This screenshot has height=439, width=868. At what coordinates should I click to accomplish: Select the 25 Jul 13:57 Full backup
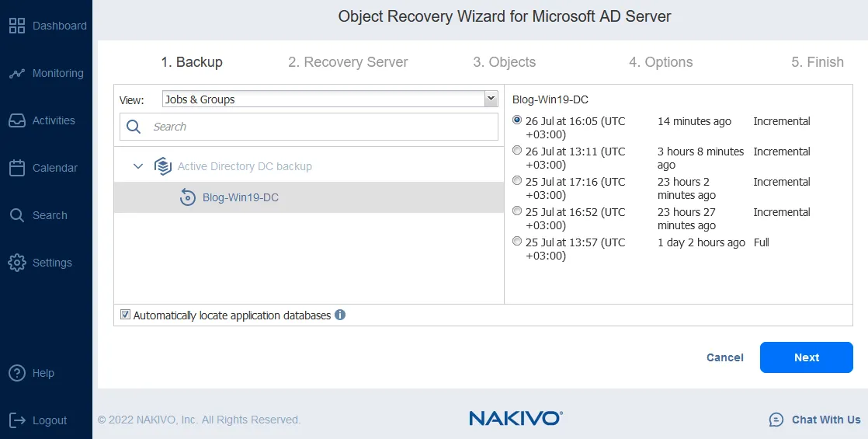517,242
